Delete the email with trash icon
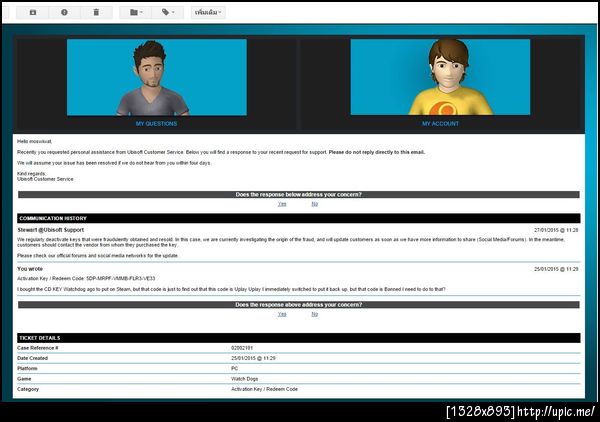 (96, 12)
